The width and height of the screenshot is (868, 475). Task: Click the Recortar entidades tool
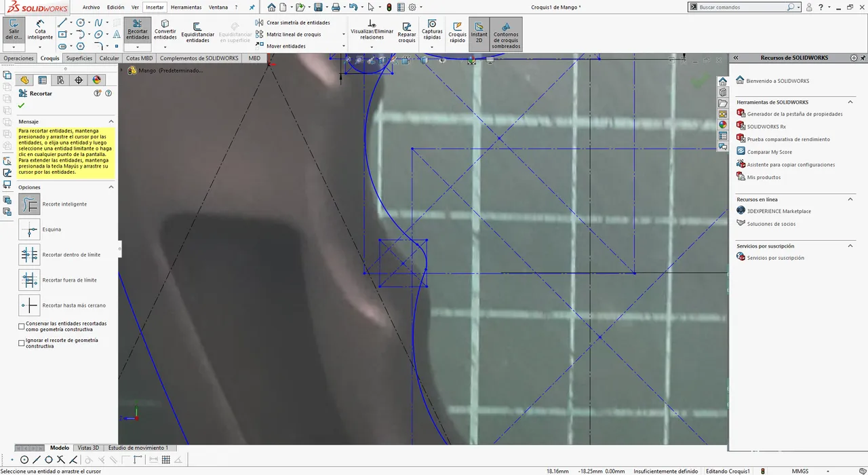(x=138, y=29)
